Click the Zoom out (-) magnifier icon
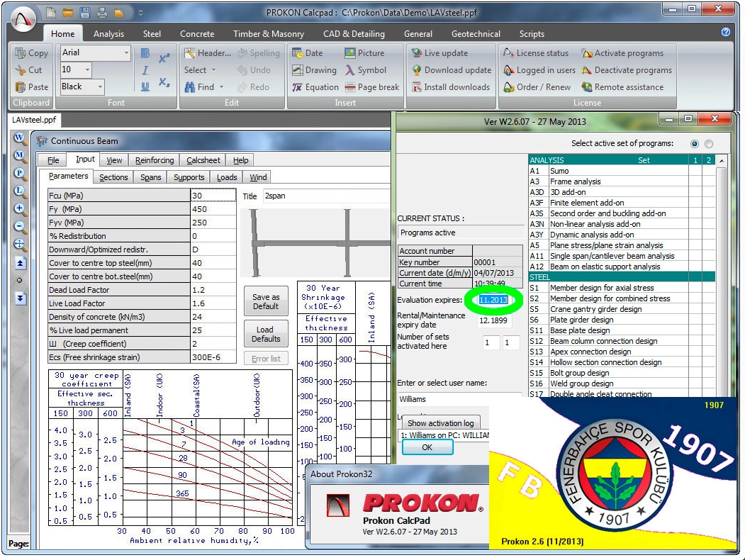Viewport: 745px width, 560px height. 19,227
